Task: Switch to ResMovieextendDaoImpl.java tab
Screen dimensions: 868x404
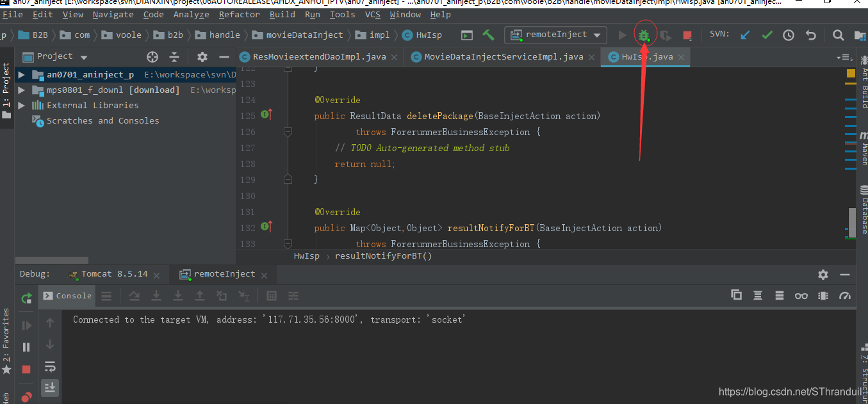Action: click(320, 57)
